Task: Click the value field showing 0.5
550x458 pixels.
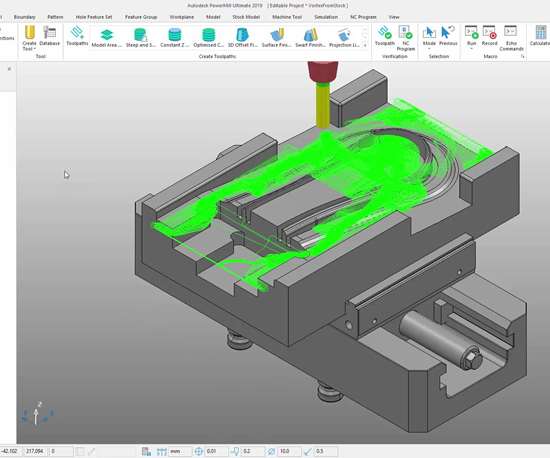Action: point(326,451)
